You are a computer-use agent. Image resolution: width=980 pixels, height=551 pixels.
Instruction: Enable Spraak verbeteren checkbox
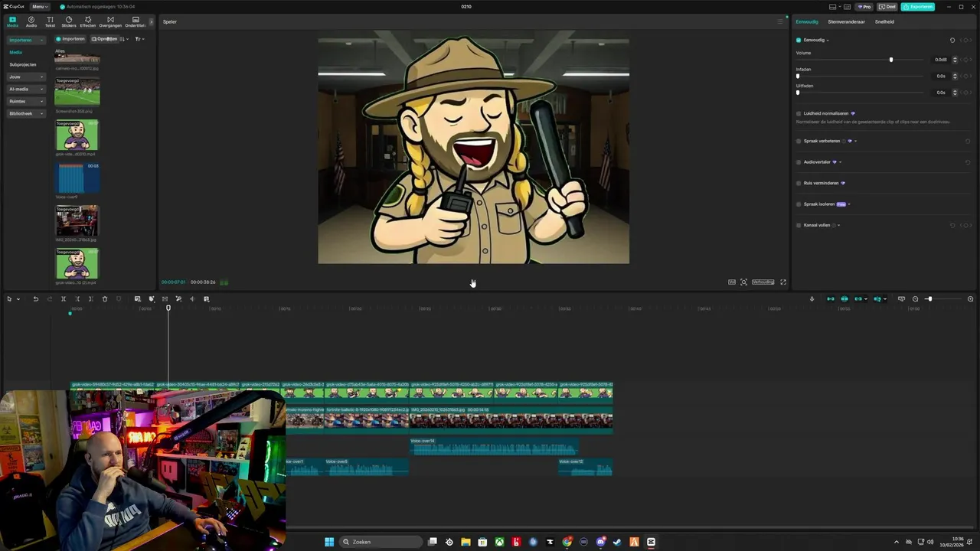click(x=799, y=141)
